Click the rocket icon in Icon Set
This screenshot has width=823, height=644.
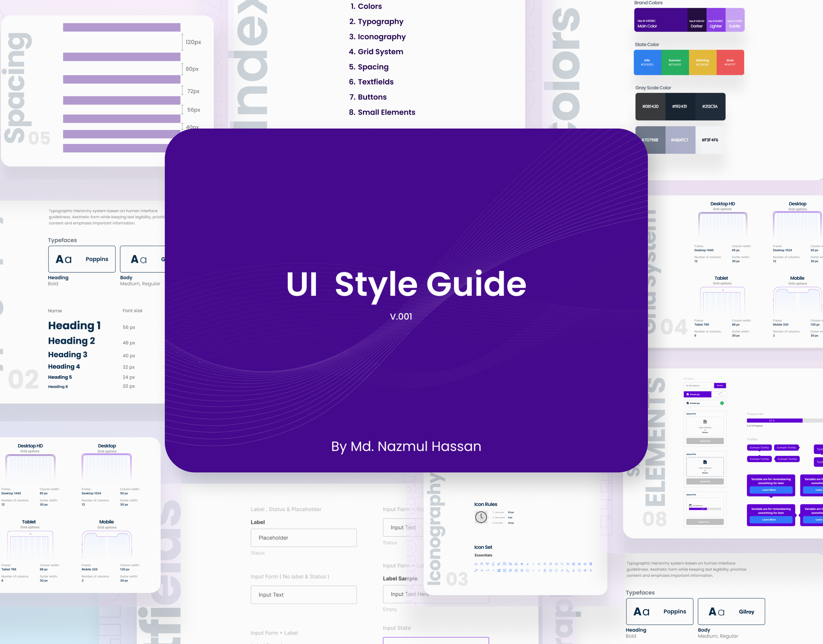[499, 564]
